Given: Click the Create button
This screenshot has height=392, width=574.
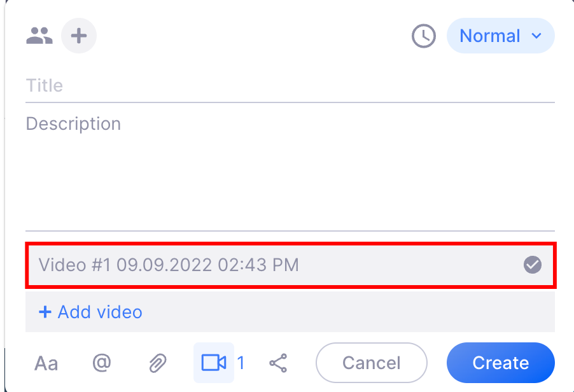Looking at the screenshot, I should pos(500,363).
